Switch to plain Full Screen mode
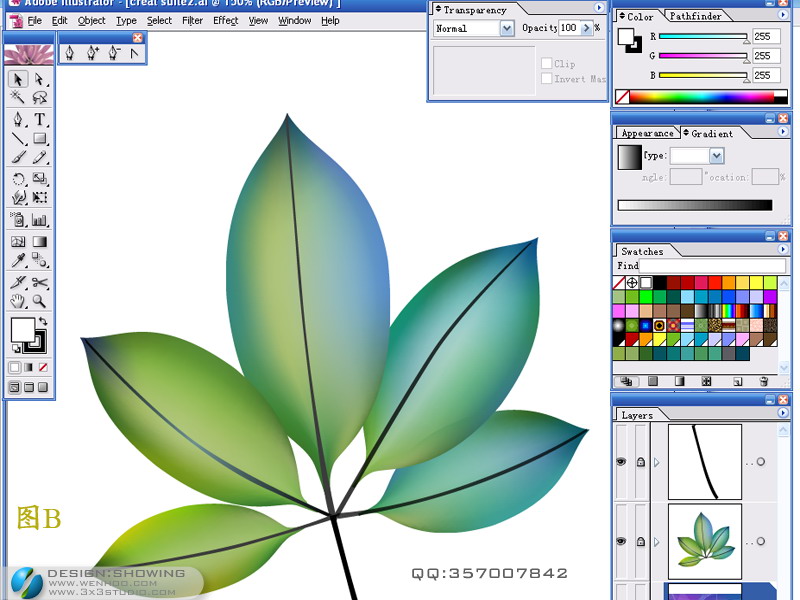This screenshot has height=600, width=800. [x=43, y=387]
